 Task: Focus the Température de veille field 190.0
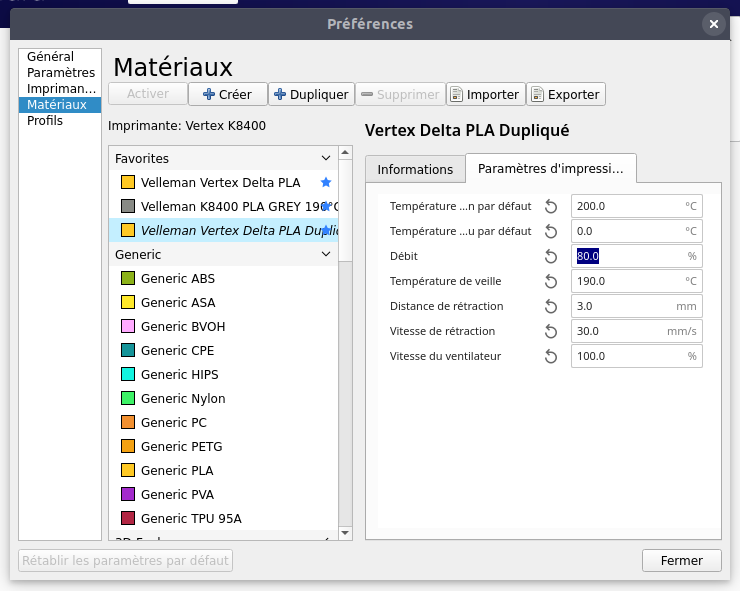click(x=637, y=281)
